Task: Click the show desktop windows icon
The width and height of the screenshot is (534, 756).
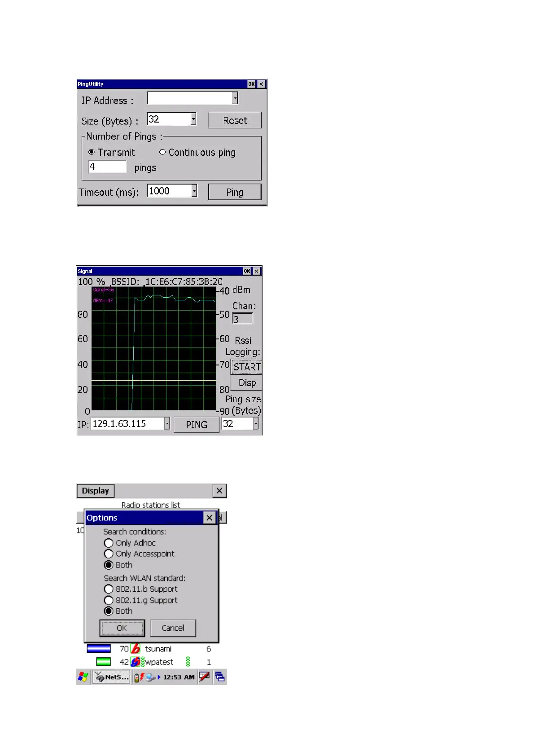Action: pos(220,677)
